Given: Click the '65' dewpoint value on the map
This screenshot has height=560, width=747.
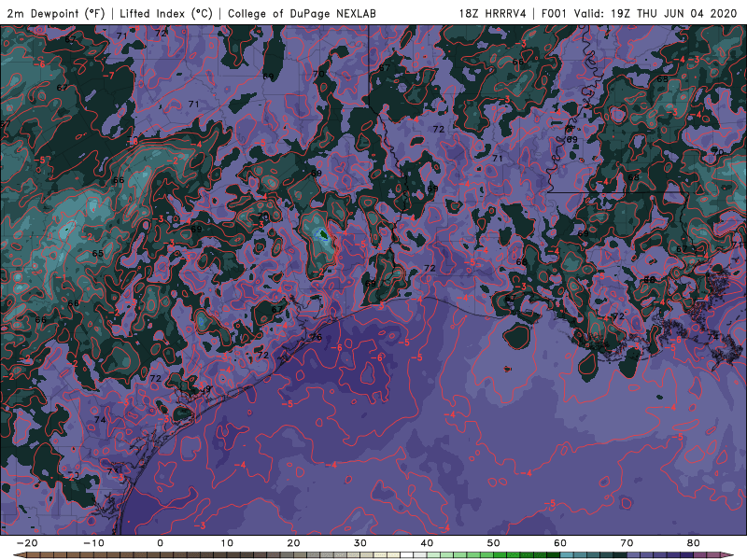Looking at the screenshot, I should 98,253.
